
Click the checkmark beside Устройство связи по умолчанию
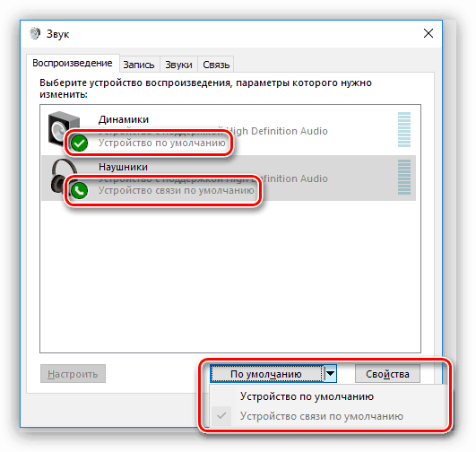click(221, 415)
